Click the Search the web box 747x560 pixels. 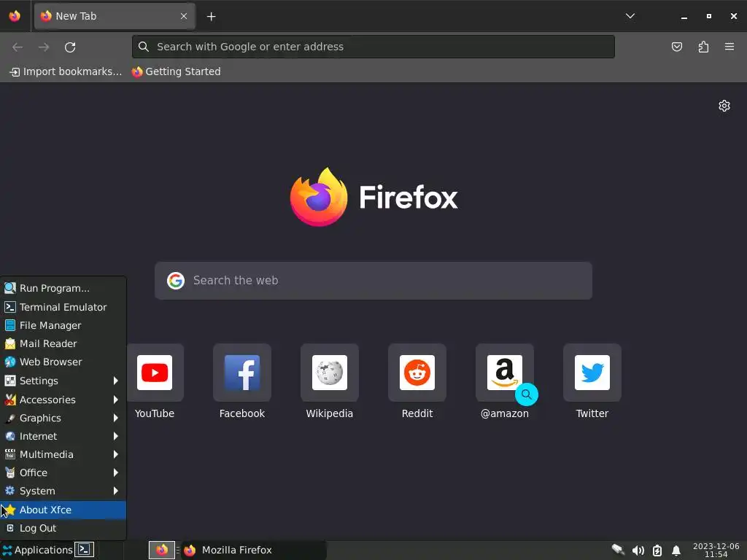[373, 281]
